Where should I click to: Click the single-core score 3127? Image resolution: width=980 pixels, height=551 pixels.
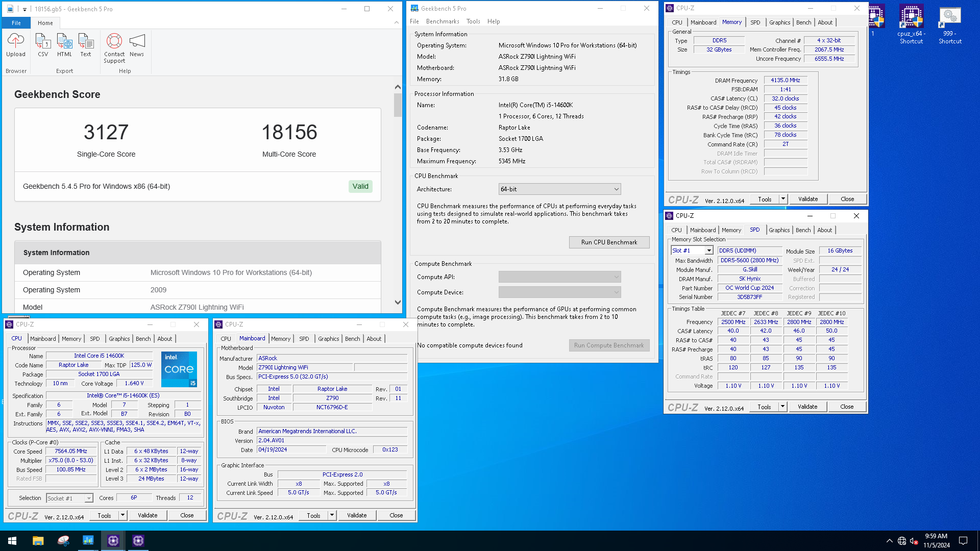pos(106,132)
